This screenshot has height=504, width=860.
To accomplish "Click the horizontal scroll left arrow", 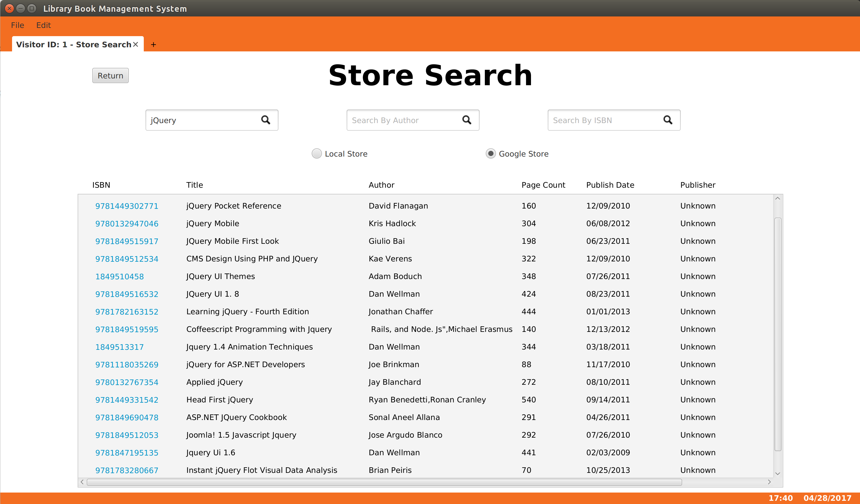I will (82, 482).
